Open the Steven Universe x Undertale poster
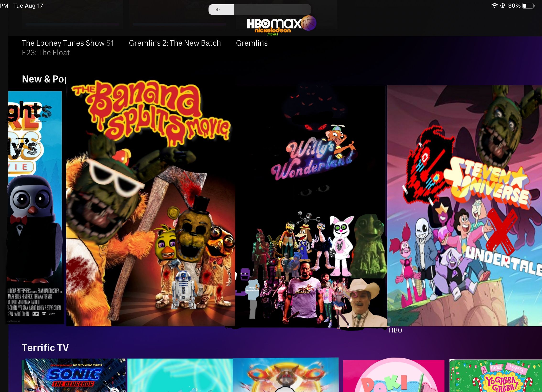Screen dimensions: 542x392 465,206
